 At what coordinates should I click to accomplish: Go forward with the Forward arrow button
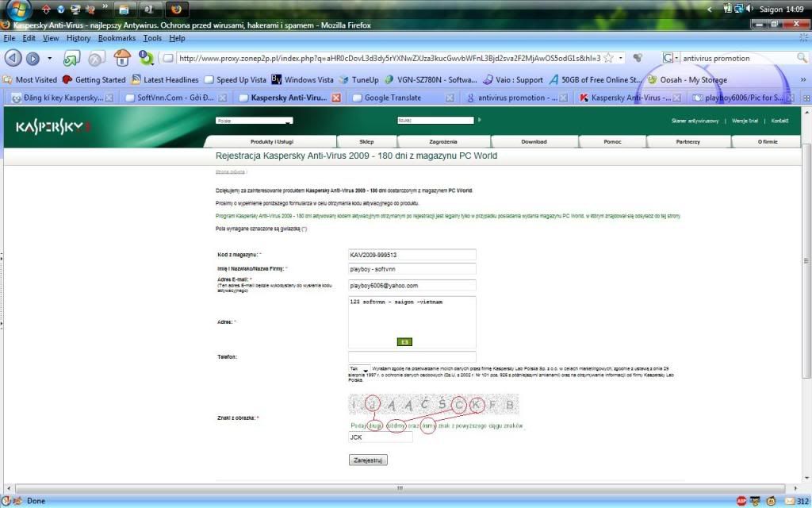click(33, 59)
